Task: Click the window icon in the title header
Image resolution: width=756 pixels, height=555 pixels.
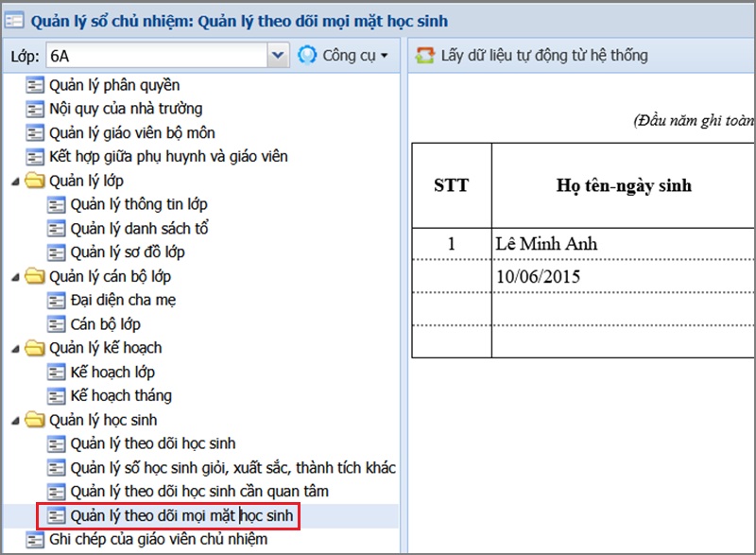Action: (x=14, y=21)
